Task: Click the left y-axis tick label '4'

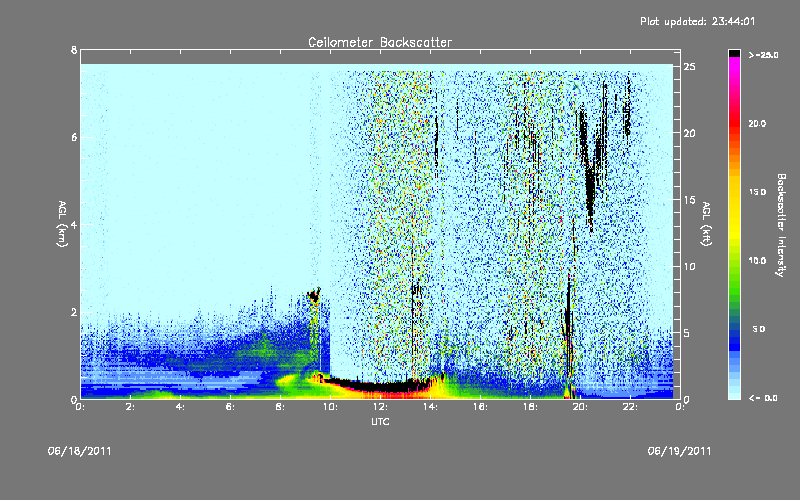Action: [74, 224]
